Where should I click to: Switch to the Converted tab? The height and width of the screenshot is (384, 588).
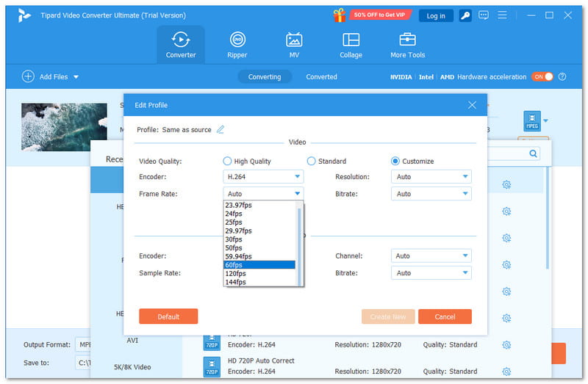coord(321,76)
